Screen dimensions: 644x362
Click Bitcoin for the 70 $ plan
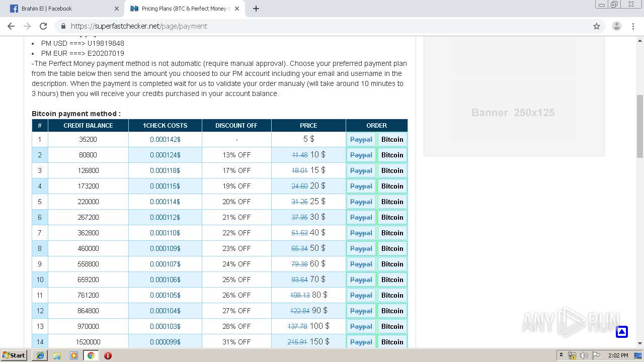pos(392,280)
